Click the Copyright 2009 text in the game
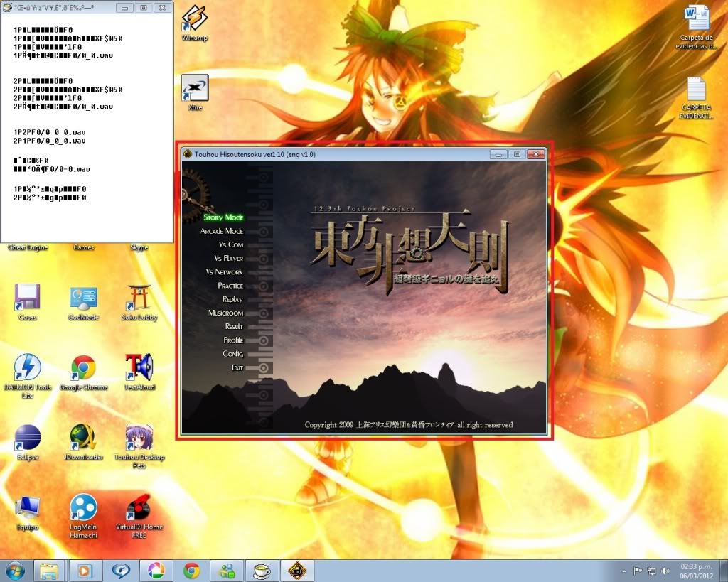Screen dimensions: 728x582 coord(409,425)
